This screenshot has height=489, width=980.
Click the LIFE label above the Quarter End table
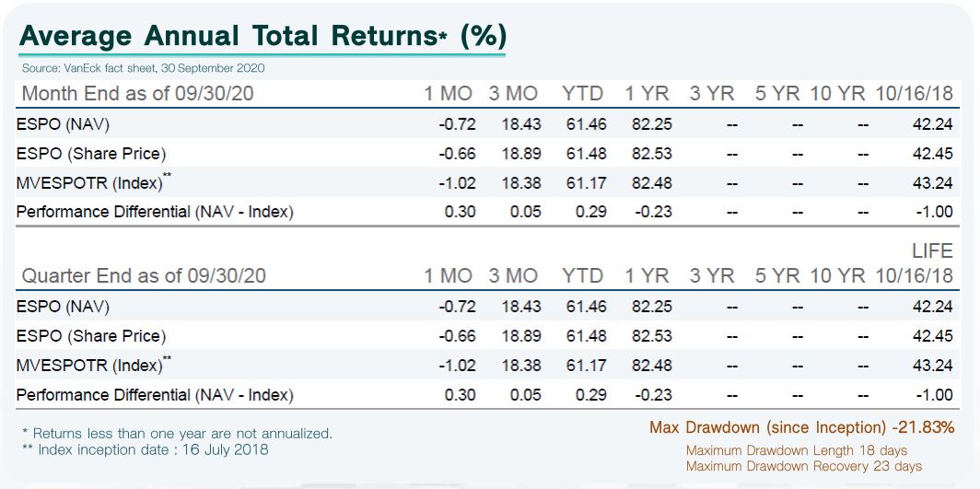click(x=932, y=251)
